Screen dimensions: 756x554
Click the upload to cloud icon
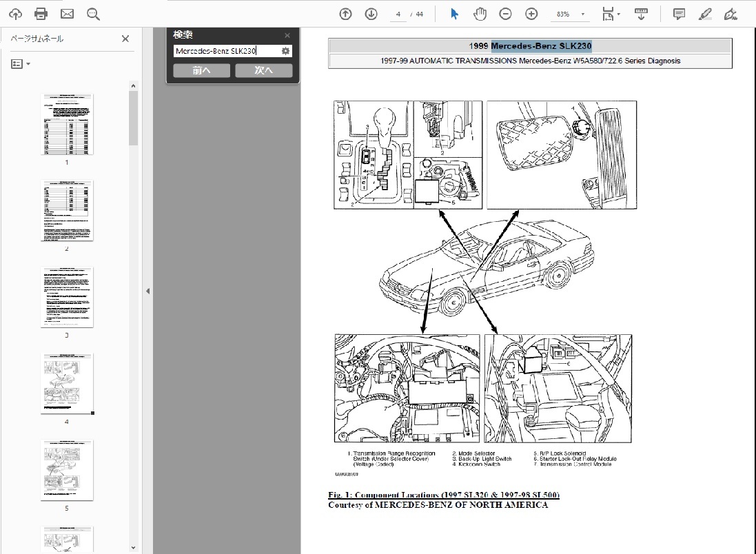pyautogui.click(x=15, y=14)
